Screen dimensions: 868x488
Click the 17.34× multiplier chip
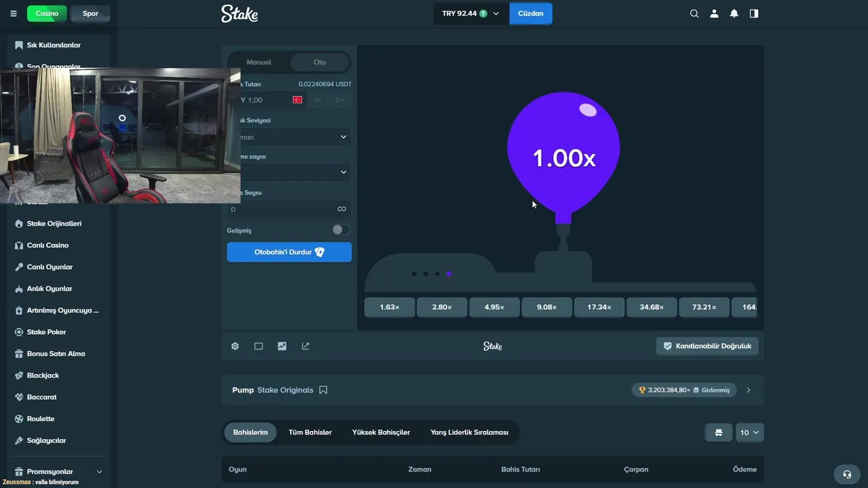599,307
